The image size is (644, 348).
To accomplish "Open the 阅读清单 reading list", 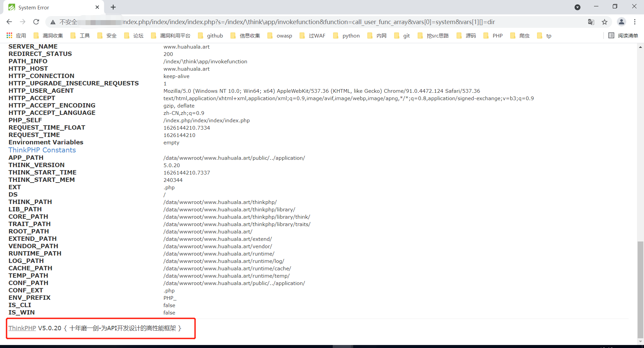I will (x=623, y=36).
